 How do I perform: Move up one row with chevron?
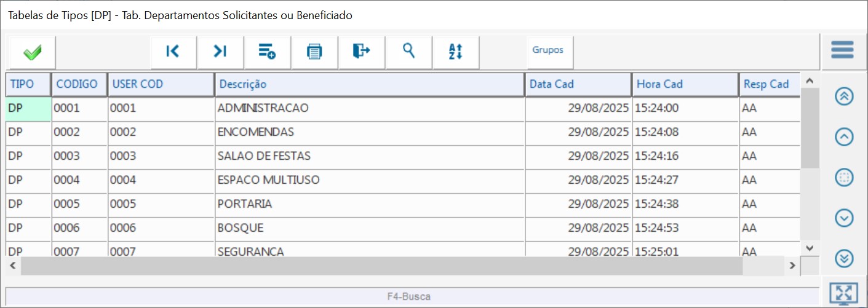844,137
